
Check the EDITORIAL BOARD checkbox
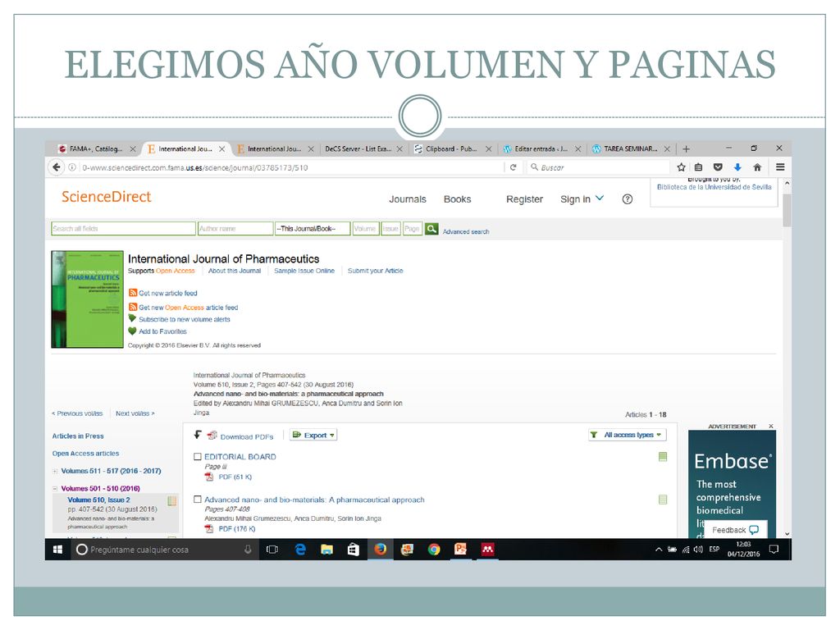tap(198, 456)
